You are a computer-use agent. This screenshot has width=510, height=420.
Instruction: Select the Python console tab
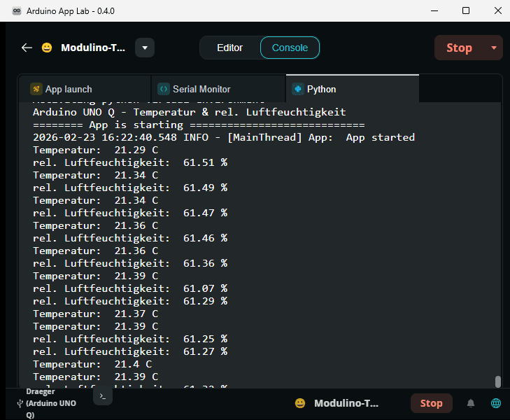(353, 89)
